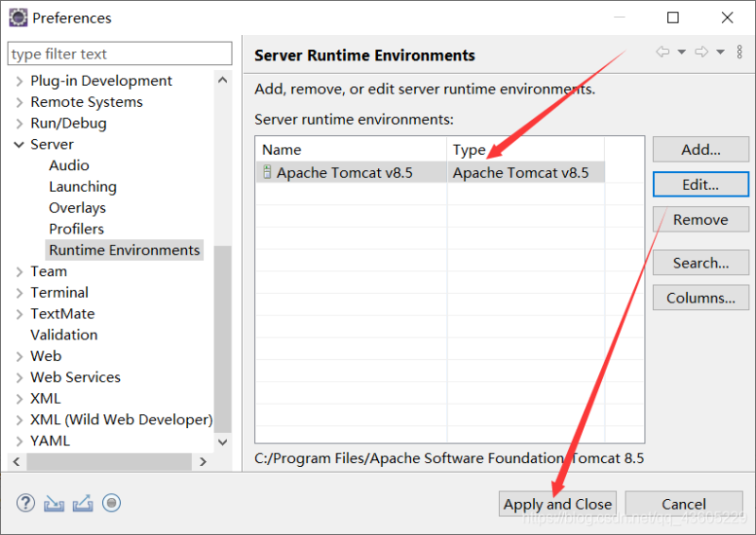The width and height of the screenshot is (756, 535).
Task: Select Profilers under Server
Action: coord(77,229)
